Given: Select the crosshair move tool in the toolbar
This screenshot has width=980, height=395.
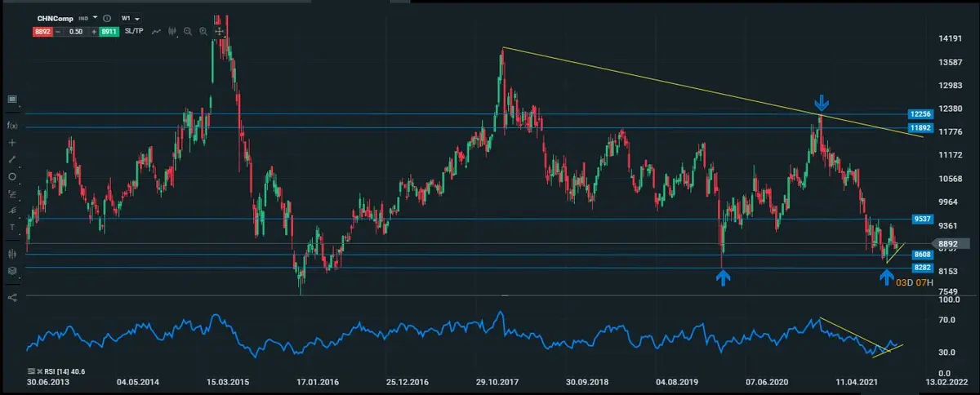Looking at the screenshot, I should coord(219,32).
